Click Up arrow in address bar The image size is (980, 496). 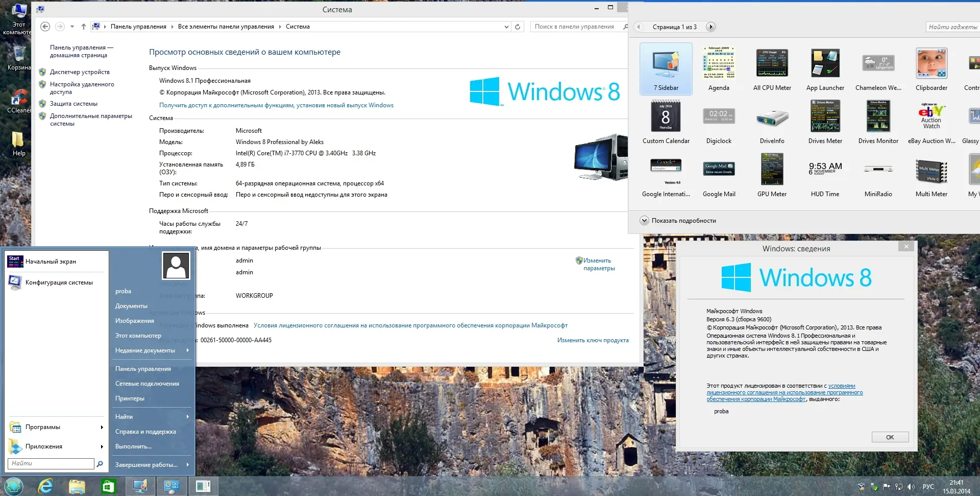(84, 27)
